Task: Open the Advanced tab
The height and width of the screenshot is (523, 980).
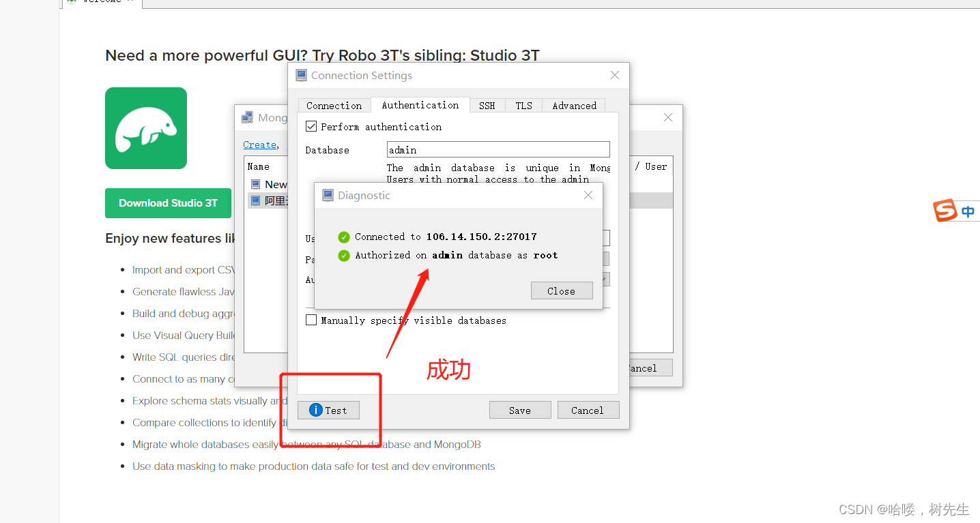Action: point(575,106)
